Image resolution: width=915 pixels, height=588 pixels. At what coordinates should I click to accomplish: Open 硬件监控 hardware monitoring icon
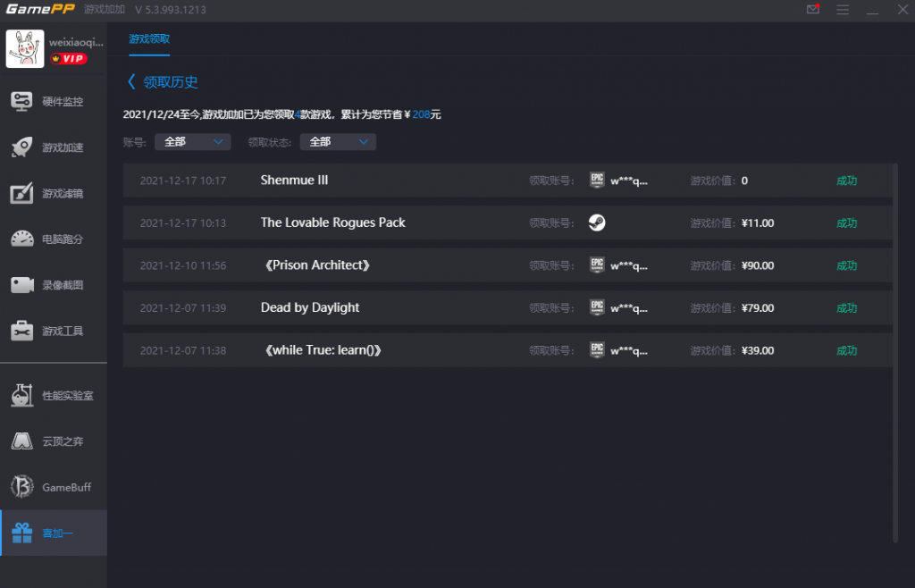click(x=22, y=102)
